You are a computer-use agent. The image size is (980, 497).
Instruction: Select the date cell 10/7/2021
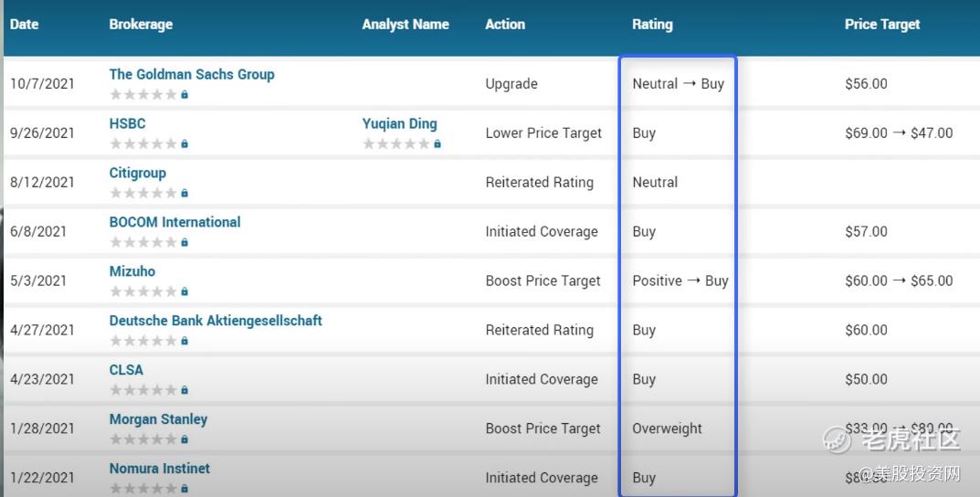tap(42, 84)
